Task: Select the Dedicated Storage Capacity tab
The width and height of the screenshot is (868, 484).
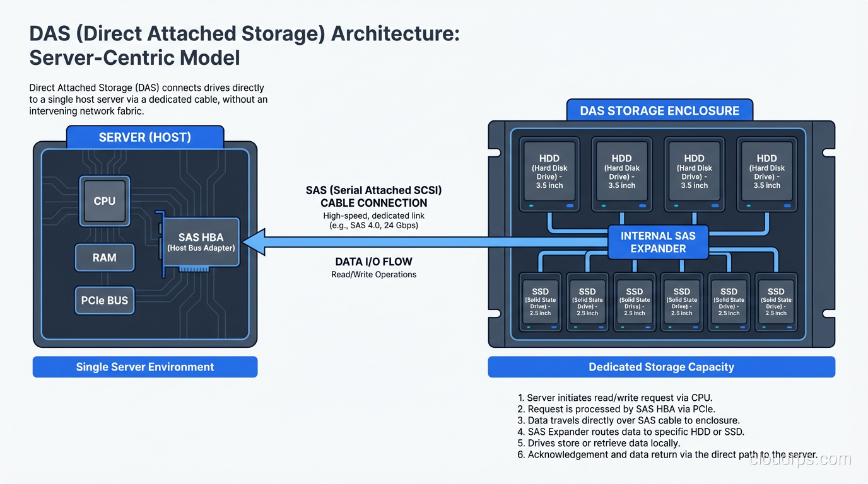Action: pos(661,367)
